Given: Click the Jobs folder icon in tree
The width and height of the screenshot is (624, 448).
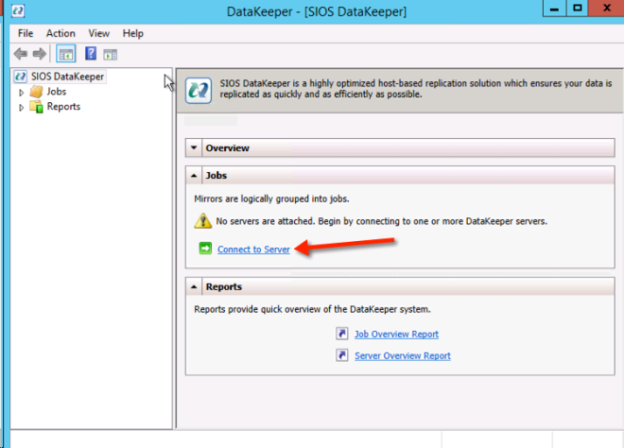Looking at the screenshot, I should [36, 92].
